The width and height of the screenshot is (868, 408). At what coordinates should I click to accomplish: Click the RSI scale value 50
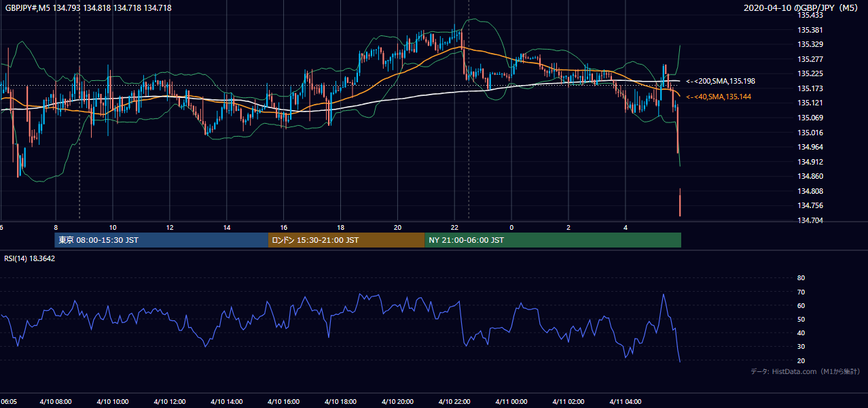click(x=801, y=319)
